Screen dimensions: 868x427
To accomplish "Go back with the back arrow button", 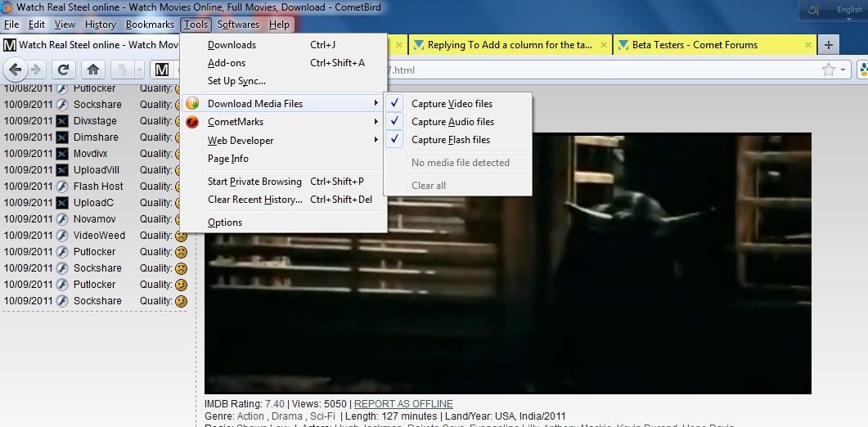I will (16, 70).
